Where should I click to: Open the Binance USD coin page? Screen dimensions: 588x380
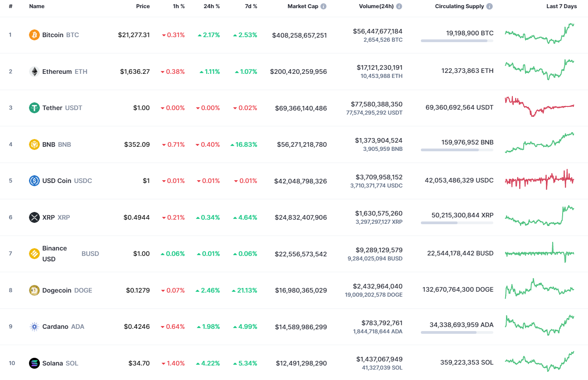[54, 253]
